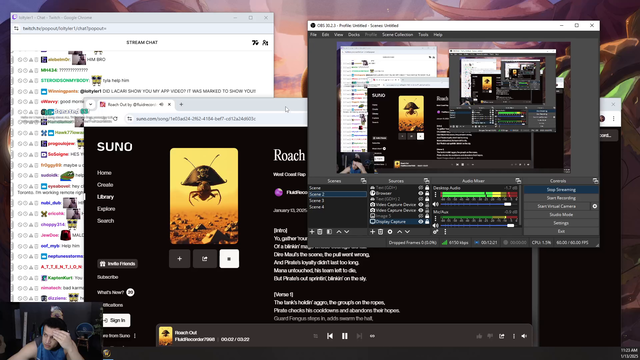Image resolution: width=640 pixels, height=360 pixels.
Task: Open tab search dropdown in Suno browser
Action: pyautogui.click(x=91, y=104)
